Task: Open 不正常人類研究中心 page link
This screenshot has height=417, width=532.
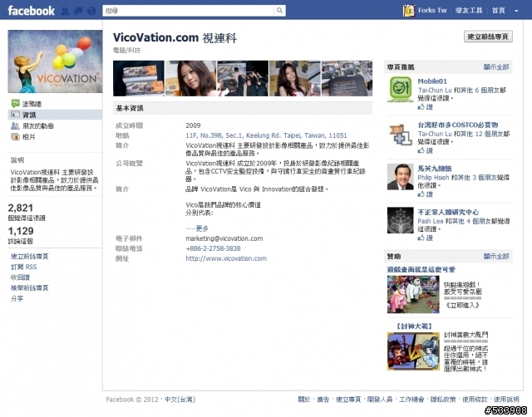Action: (x=448, y=212)
